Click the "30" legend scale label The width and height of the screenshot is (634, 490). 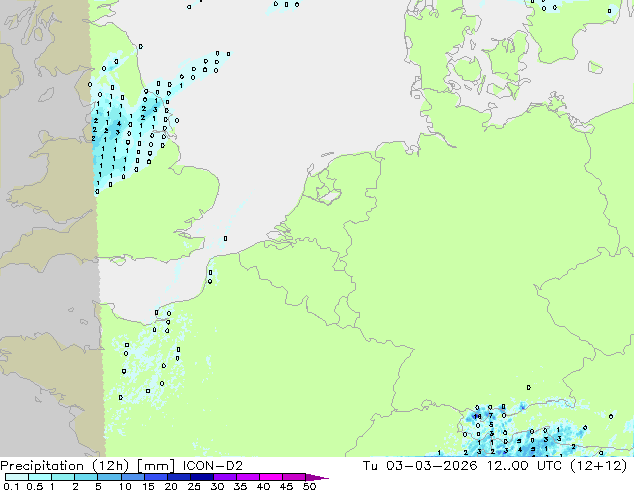point(217,486)
